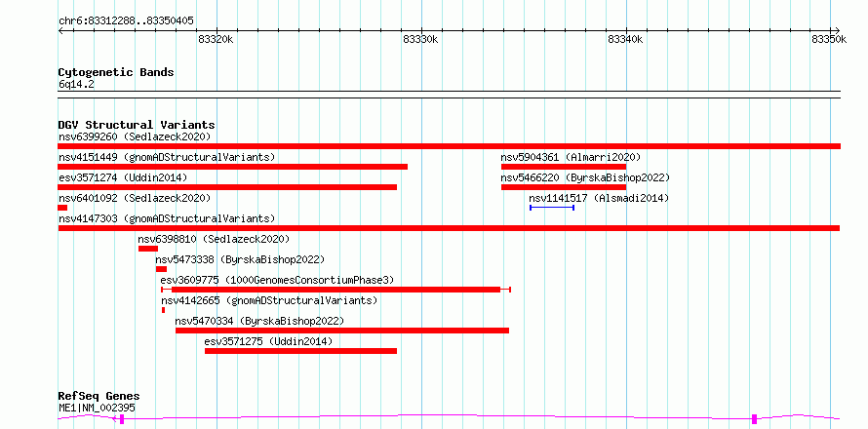
Task: Click nsv6401092 (Sedlazeck2020) label
Action: click(135, 198)
